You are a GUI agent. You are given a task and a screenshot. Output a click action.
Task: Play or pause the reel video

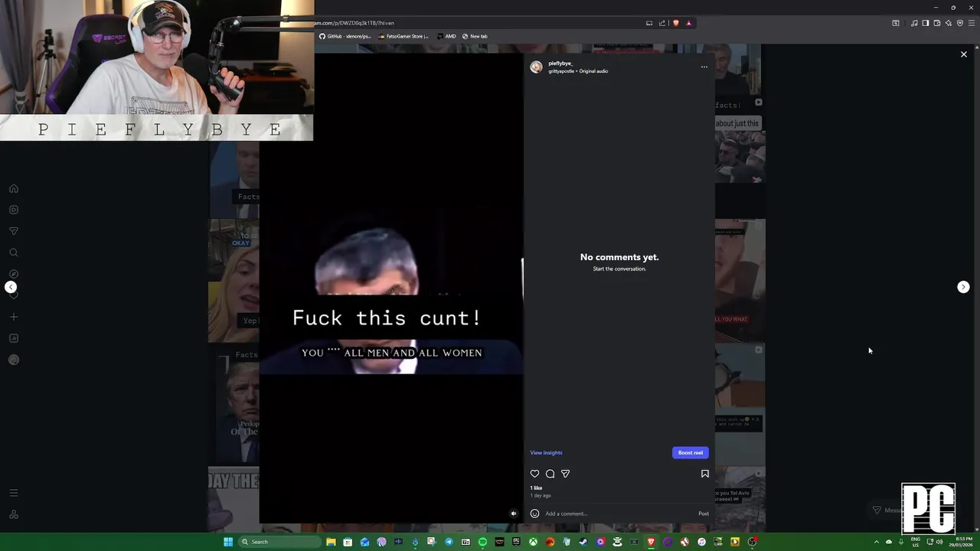click(391, 289)
